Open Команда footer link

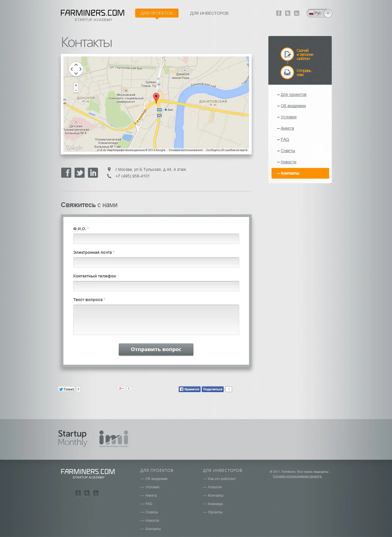pyautogui.click(x=215, y=504)
